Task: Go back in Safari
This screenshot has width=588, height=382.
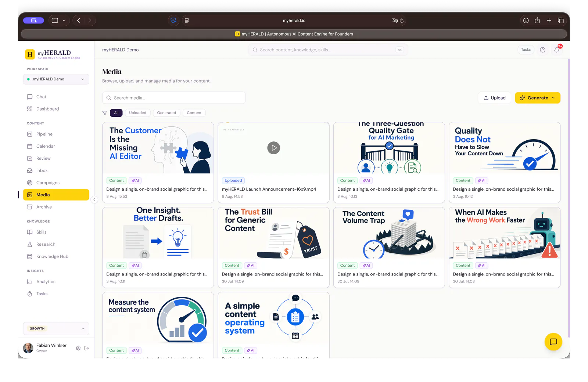Action: 79,21
